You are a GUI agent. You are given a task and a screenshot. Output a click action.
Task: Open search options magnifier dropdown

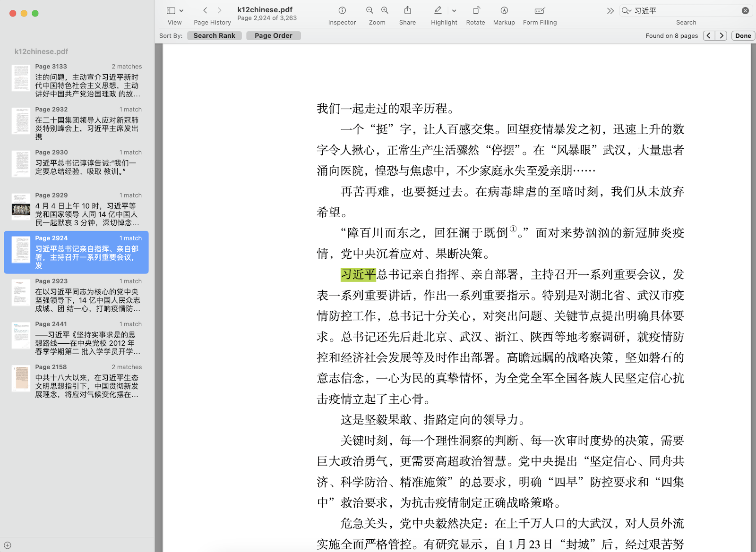tap(627, 10)
